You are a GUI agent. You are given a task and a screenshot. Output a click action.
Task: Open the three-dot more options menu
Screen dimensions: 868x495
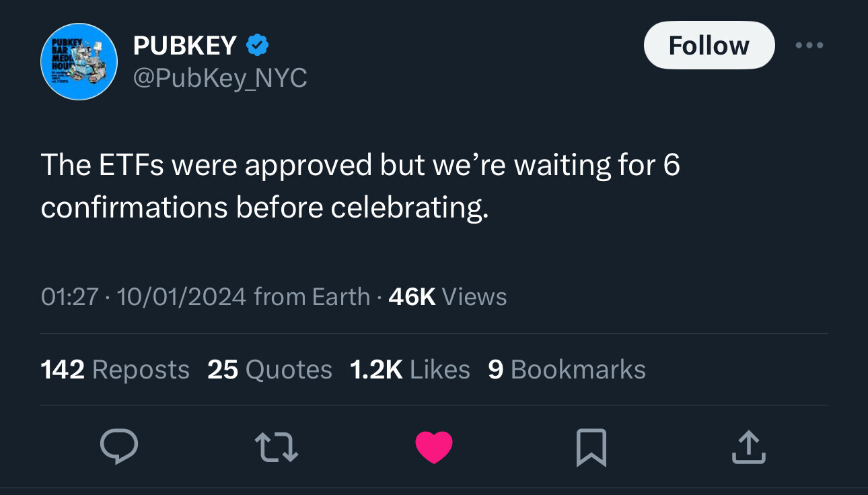[809, 46]
